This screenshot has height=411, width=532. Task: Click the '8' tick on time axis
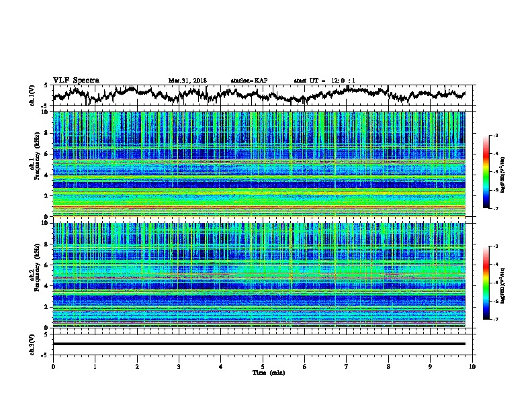(388, 367)
